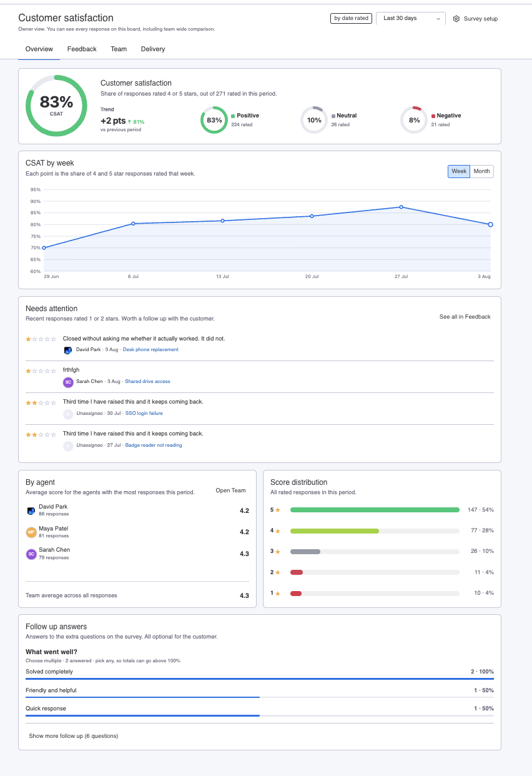532x776 pixels.
Task: Open the SSO login failure ticket link
Action: pos(144,414)
